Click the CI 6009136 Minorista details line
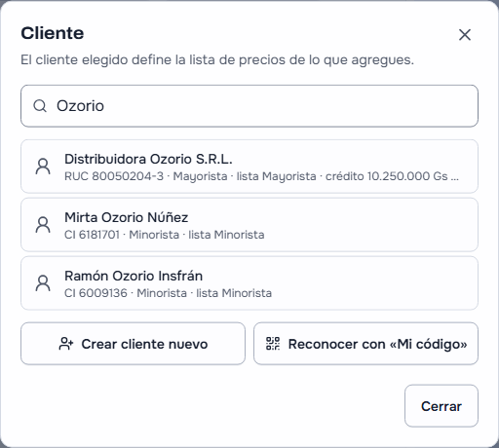The height and width of the screenshot is (448, 499). point(168,293)
